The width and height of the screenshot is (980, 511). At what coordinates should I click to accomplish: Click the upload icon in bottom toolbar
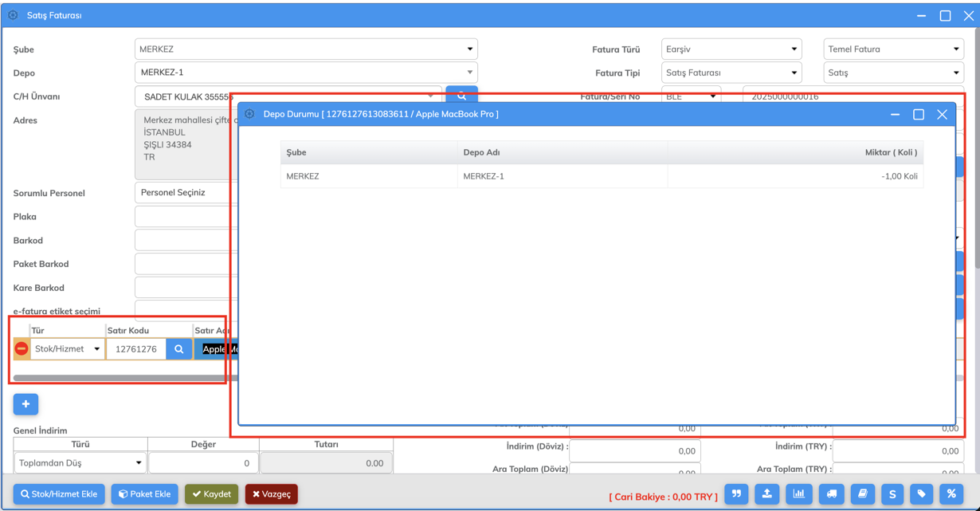(x=767, y=494)
